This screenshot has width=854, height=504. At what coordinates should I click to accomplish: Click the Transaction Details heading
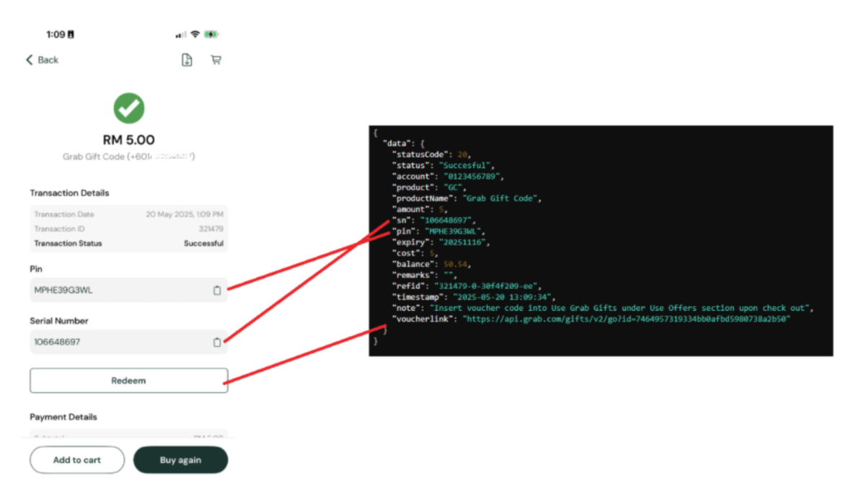tap(69, 193)
